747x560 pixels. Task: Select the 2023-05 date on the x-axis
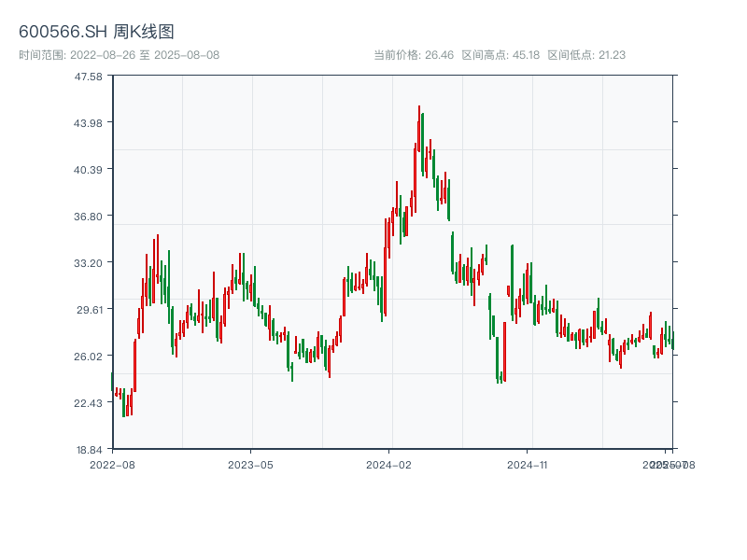click(x=250, y=464)
